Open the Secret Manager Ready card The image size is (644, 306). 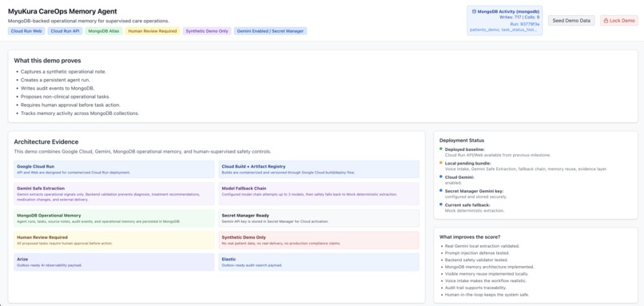click(x=319, y=218)
